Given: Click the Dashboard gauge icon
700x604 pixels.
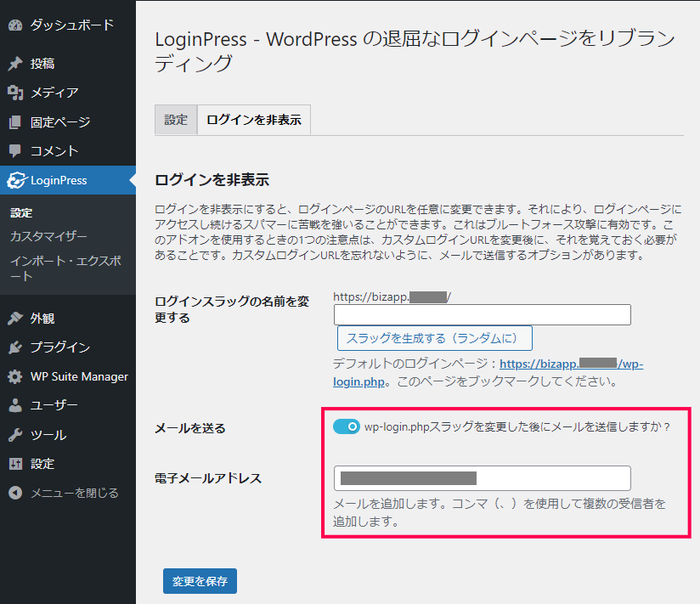Looking at the screenshot, I should coord(15,25).
